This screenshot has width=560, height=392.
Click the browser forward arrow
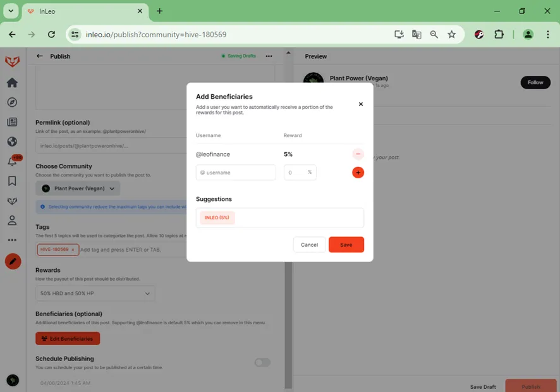point(32,35)
